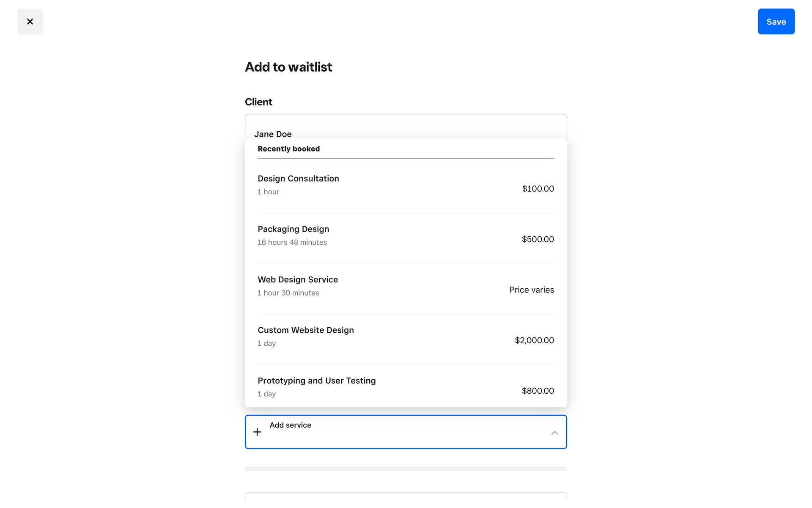Click the $2,000.00 price
812x508 pixels.
[x=534, y=340]
